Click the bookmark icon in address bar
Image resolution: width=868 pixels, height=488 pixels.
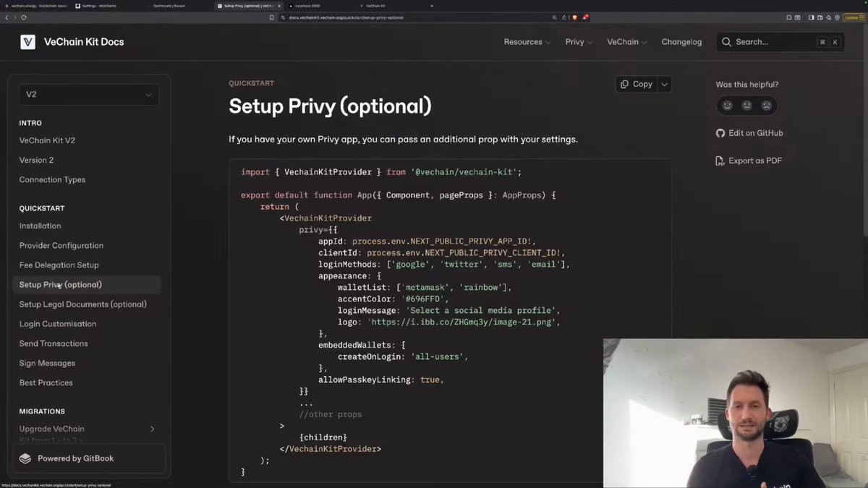(x=272, y=17)
